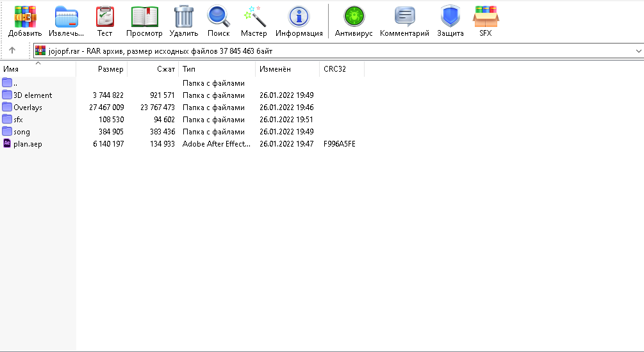Screen dimensions: 644x352
Task: Click date 26.01.2022 19:47
Action: [286, 144]
